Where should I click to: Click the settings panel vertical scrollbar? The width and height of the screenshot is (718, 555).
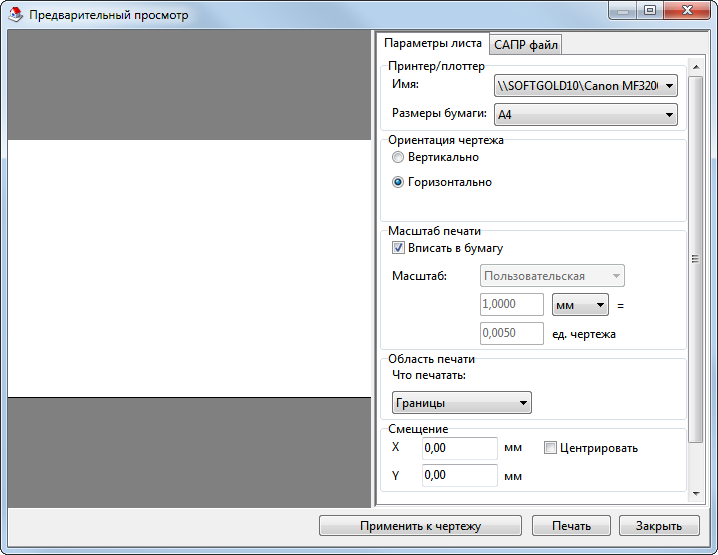click(696, 258)
